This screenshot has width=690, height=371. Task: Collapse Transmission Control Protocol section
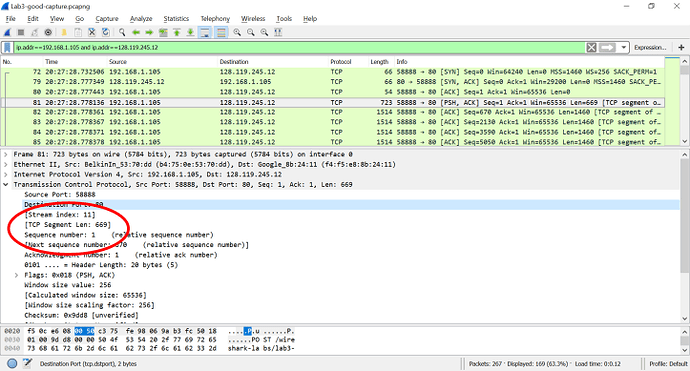click(x=6, y=185)
